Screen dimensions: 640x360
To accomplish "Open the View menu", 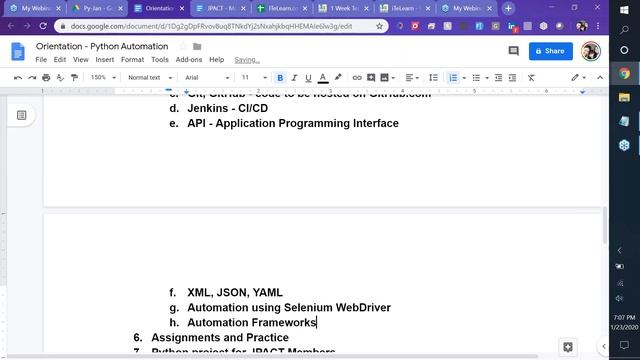I will pos(81,60).
